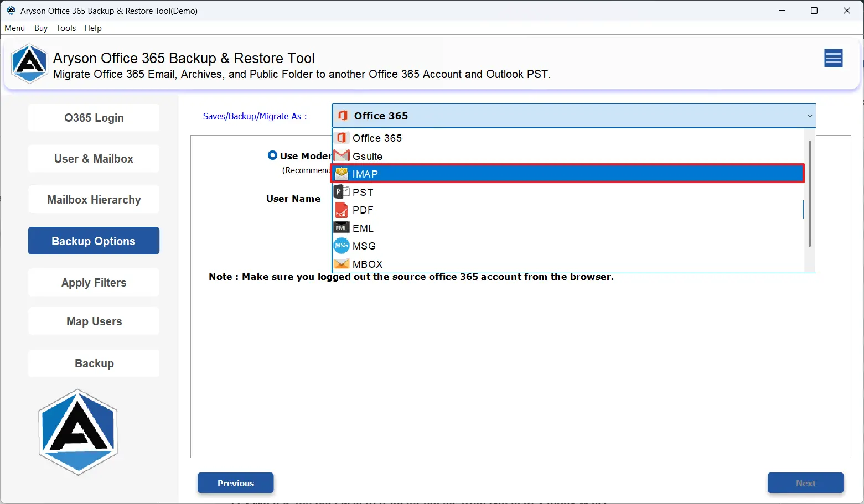Open the Help menu
This screenshot has width=864, height=504.
pyautogui.click(x=93, y=28)
